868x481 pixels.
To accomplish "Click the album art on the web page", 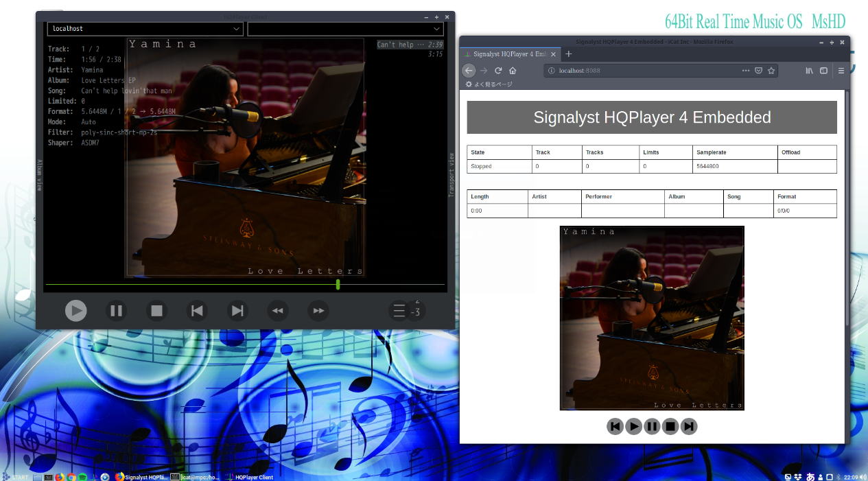I will click(652, 318).
